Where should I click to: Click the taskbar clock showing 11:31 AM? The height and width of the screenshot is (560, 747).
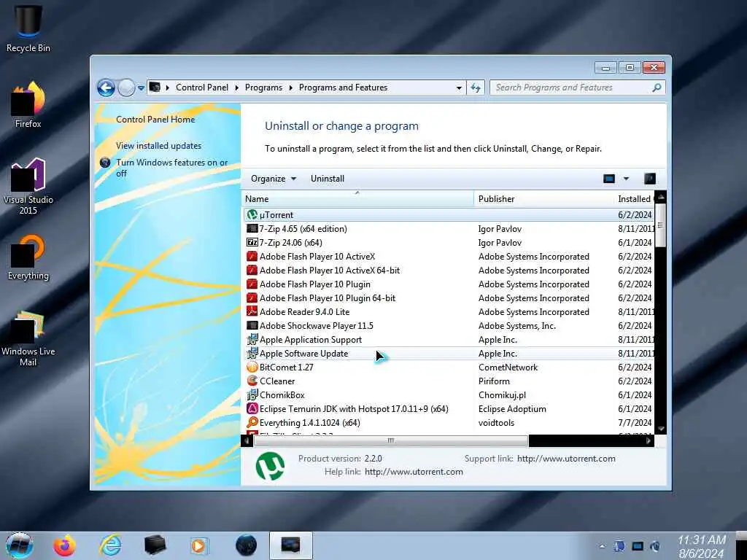(x=702, y=546)
